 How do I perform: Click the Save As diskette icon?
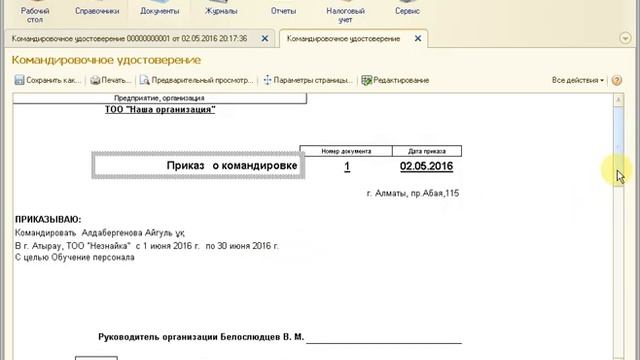pos(19,80)
